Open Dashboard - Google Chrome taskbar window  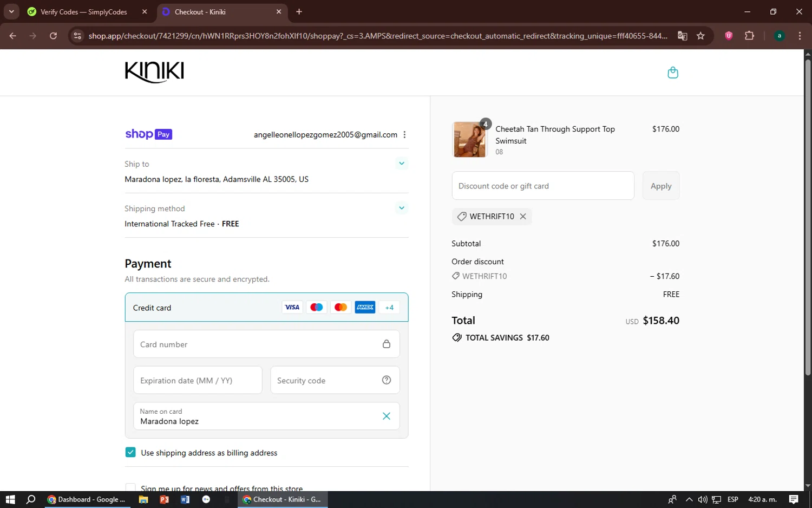pos(87,499)
